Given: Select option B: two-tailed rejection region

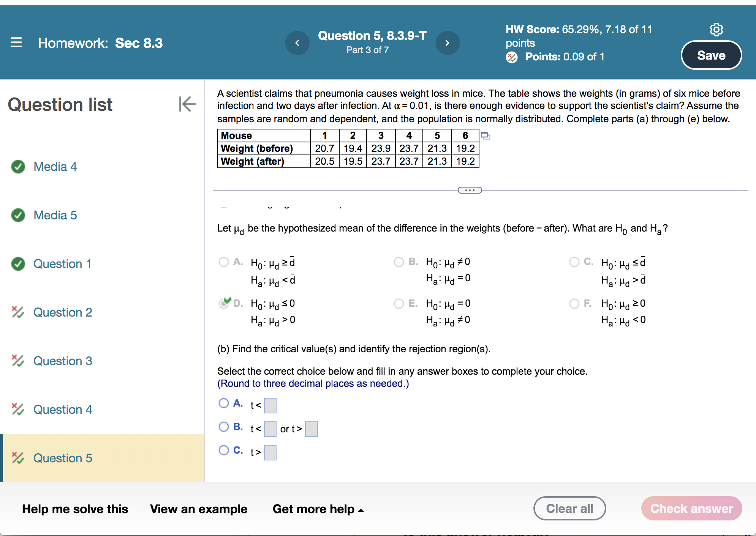Looking at the screenshot, I should pos(224,427).
